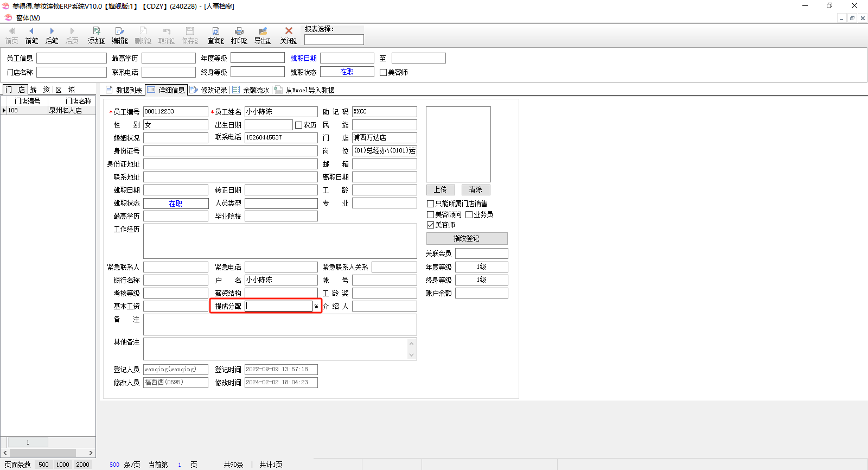Set page size to 500
868x470 pixels.
[x=43, y=465]
